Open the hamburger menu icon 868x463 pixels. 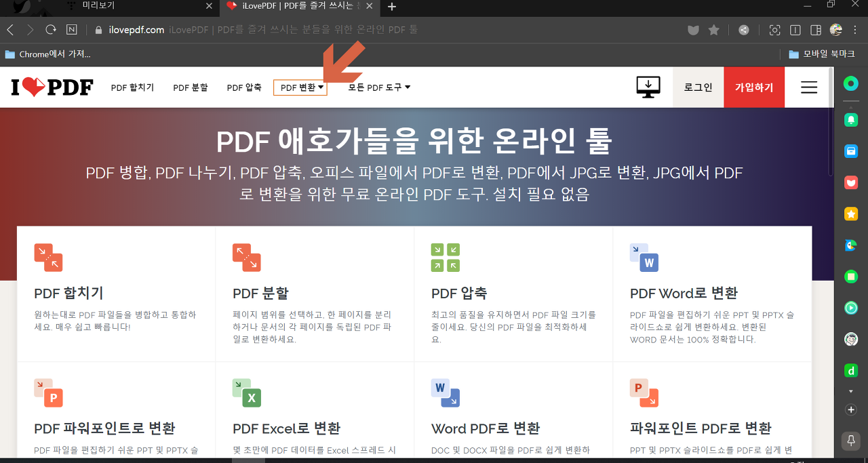click(x=808, y=87)
